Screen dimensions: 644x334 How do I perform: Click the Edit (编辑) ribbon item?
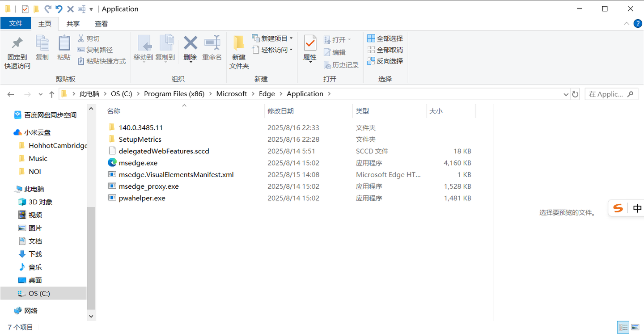(335, 52)
